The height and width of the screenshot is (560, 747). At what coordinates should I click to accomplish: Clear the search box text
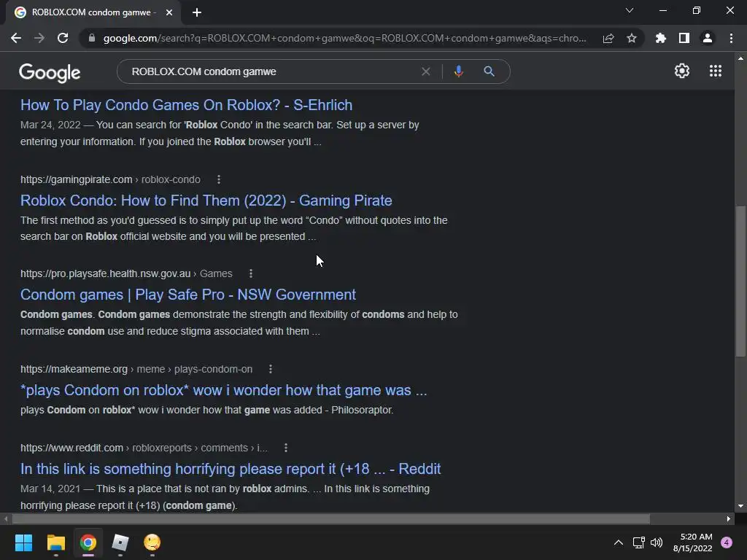click(x=426, y=71)
